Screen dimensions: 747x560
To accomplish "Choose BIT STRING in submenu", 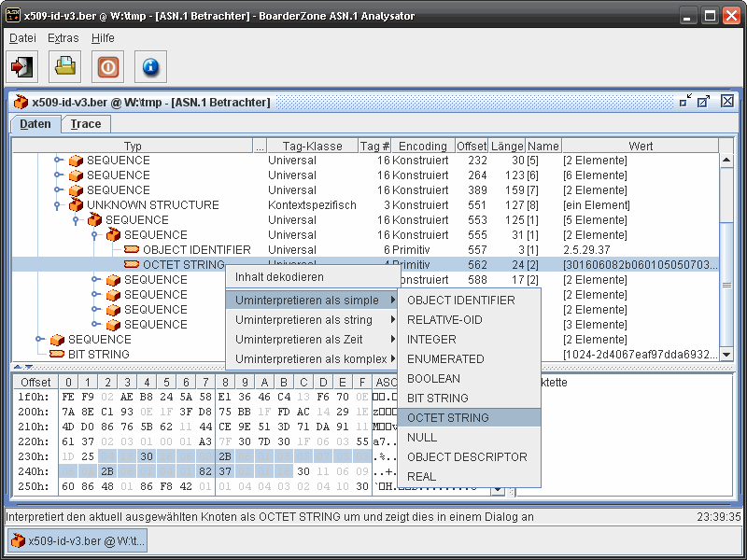I will [x=469, y=398].
